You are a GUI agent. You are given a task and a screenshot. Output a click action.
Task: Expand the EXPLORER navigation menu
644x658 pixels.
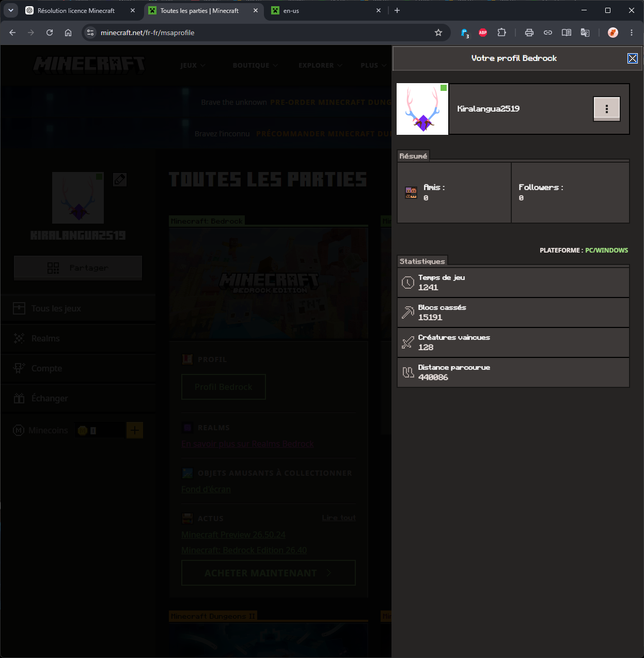[320, 66]
